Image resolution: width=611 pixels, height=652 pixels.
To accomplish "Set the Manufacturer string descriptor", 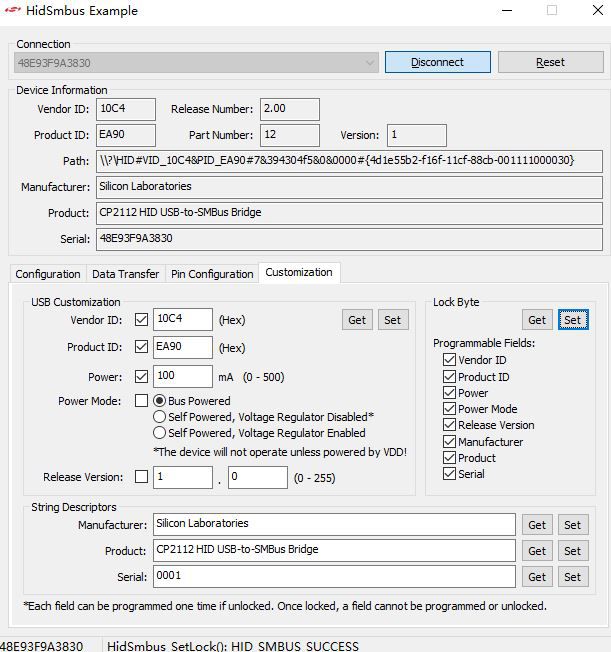I will coord(573,525).
